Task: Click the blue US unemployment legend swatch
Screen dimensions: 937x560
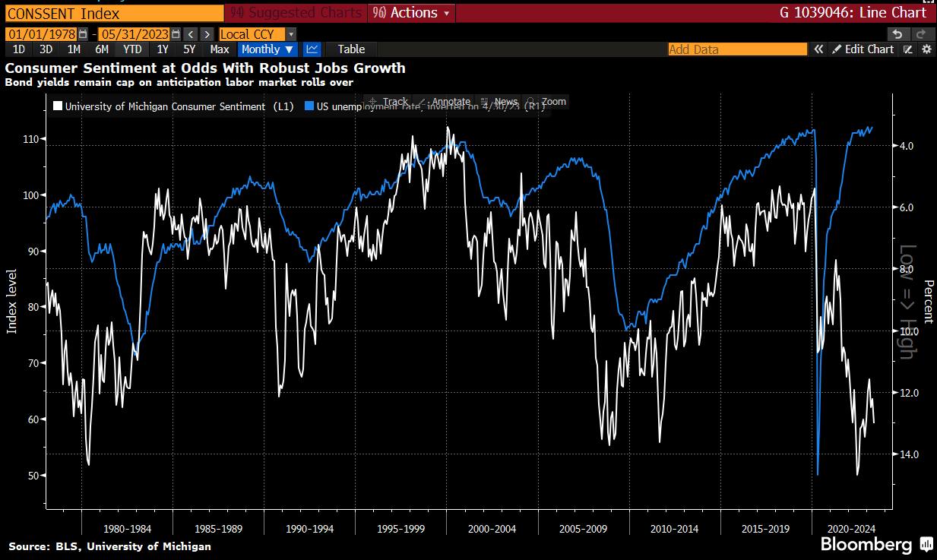Action: click(x=309, y=106)
